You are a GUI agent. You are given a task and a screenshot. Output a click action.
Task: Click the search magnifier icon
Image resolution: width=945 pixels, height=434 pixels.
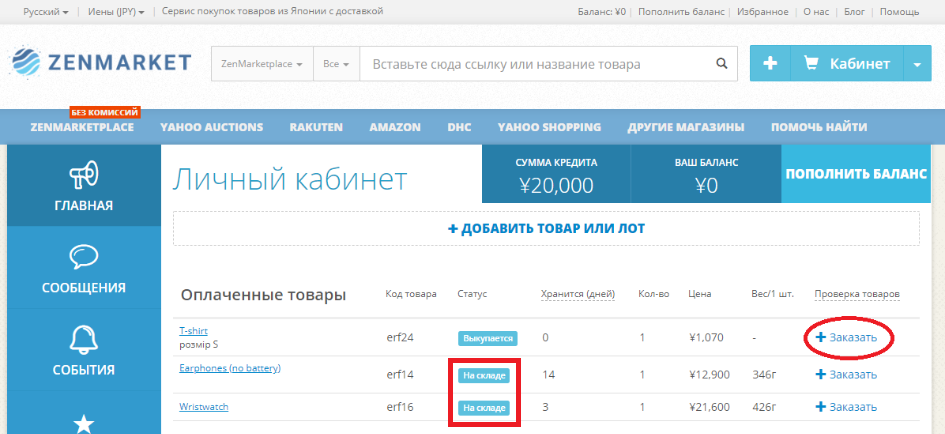coord(721,63)
